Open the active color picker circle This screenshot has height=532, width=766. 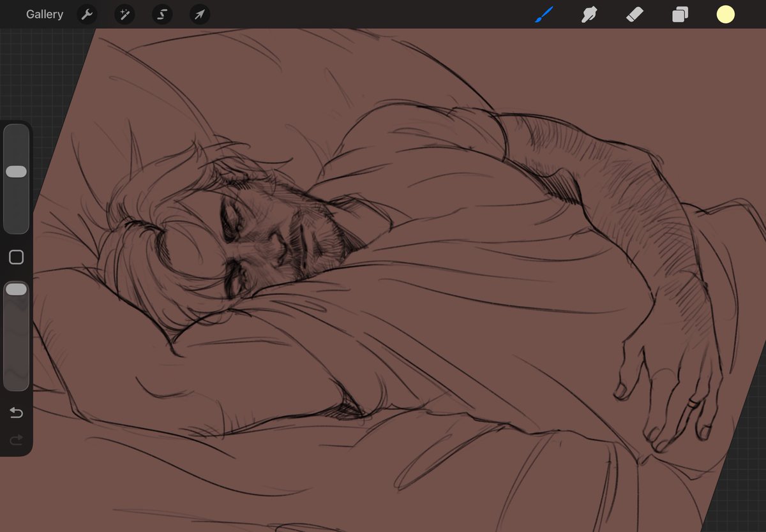click(x=726, y=14)
